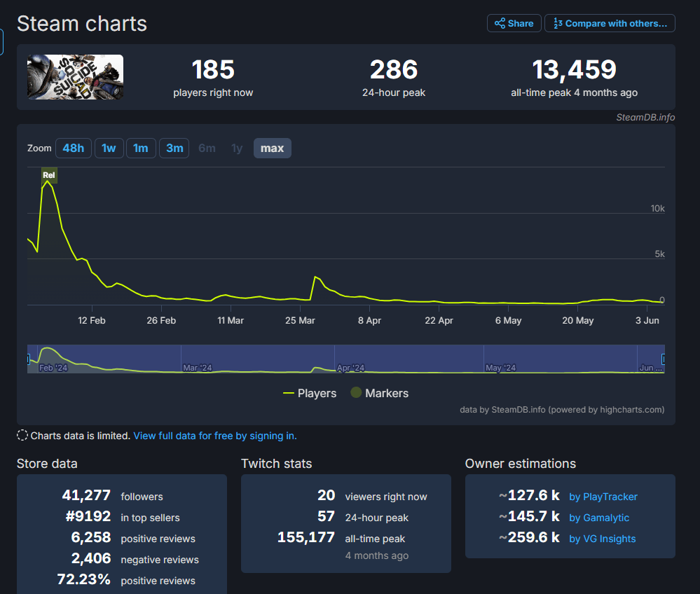Image resolution: width=700 pixels, height=594 pixels.
Task: Set chart zoom to 1m
Action: tap(141, 148)
